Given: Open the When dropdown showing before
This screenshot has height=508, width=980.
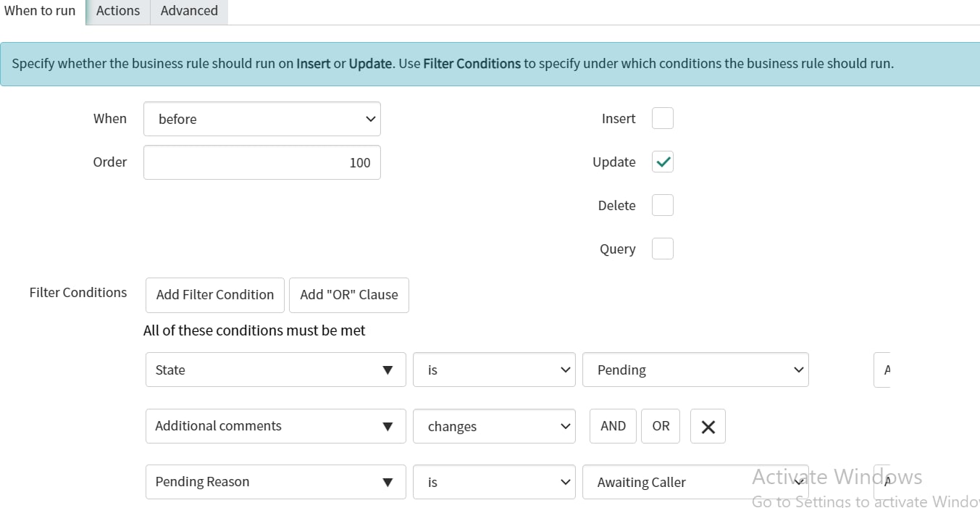Looking at the screenshot, I should tap(262, 118).
